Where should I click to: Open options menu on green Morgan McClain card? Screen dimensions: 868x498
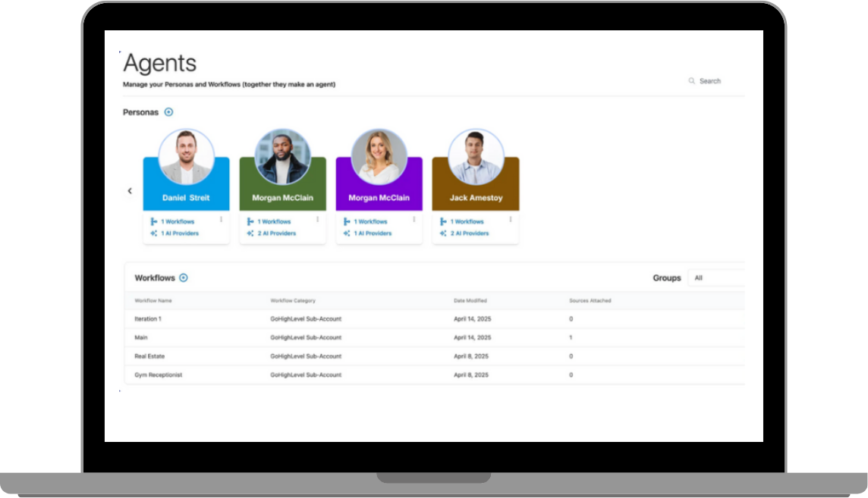pos(317,220)
